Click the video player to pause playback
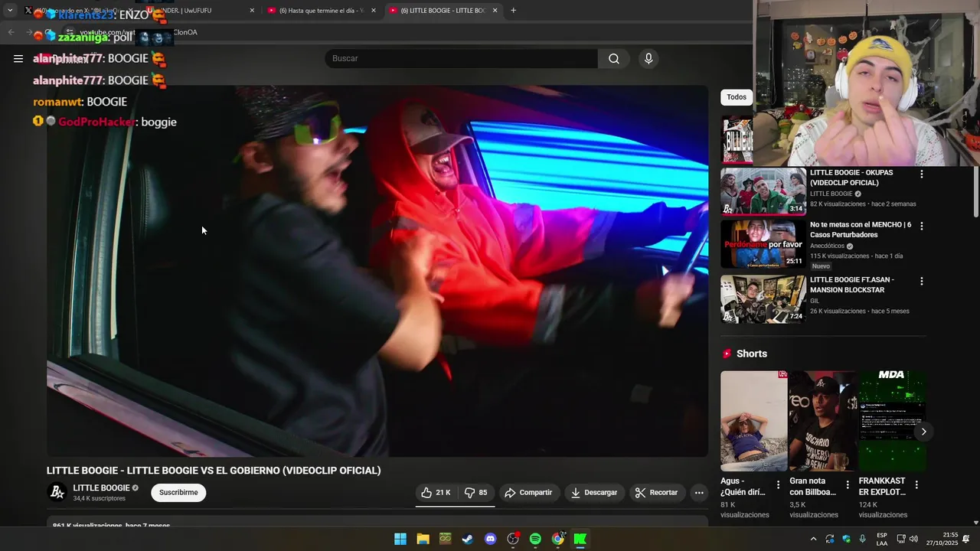The width and height of the screenshot is (980, 551). (x=377, y=271)
